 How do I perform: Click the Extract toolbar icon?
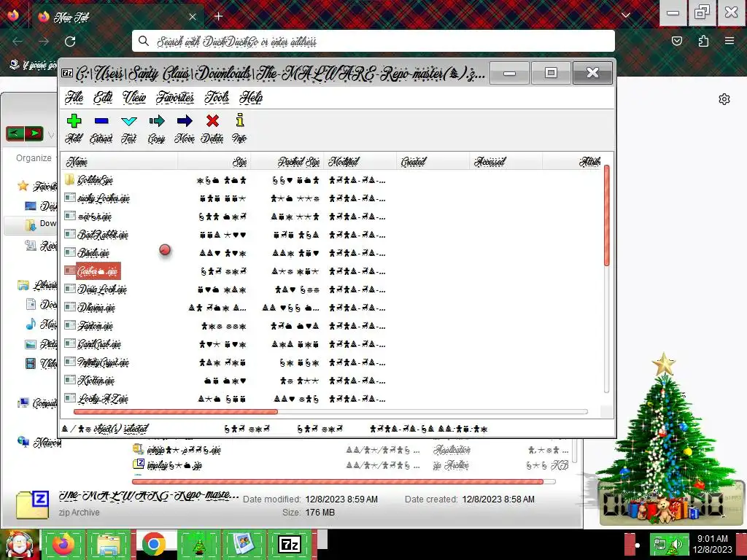point(101,121)
